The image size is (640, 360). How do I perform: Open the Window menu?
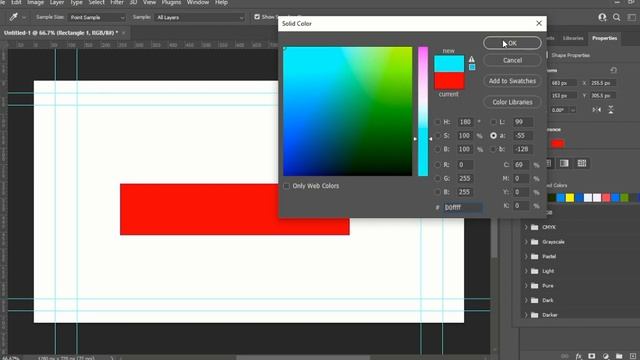click(x=198, y=2)
